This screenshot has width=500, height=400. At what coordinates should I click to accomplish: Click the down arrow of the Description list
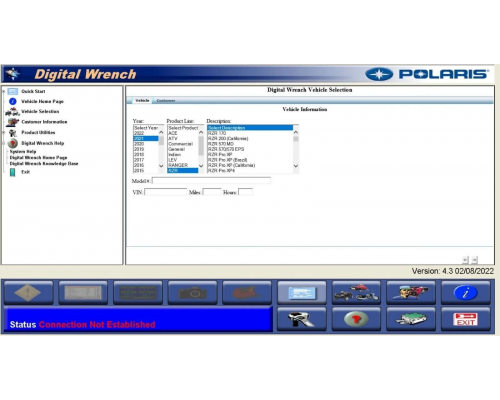[x=296, y=166]
